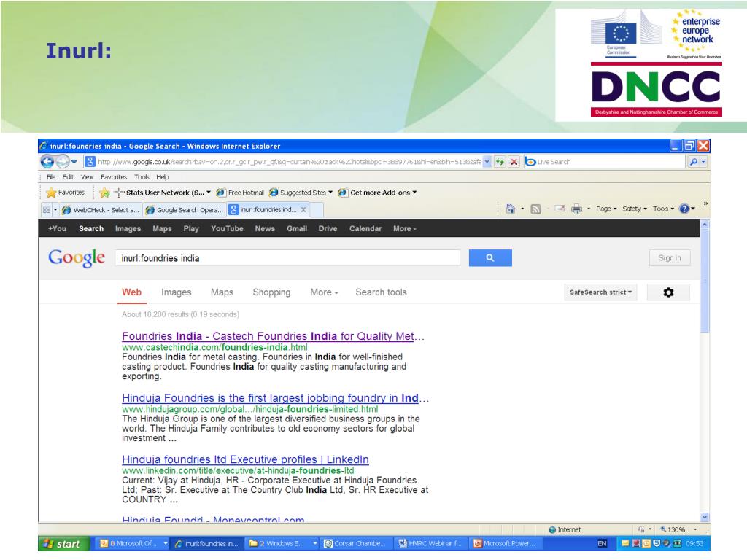Viewport: 747px width, 560px height.
Task: Open Search tools under the search box
Action: click(x=381, y=292)
